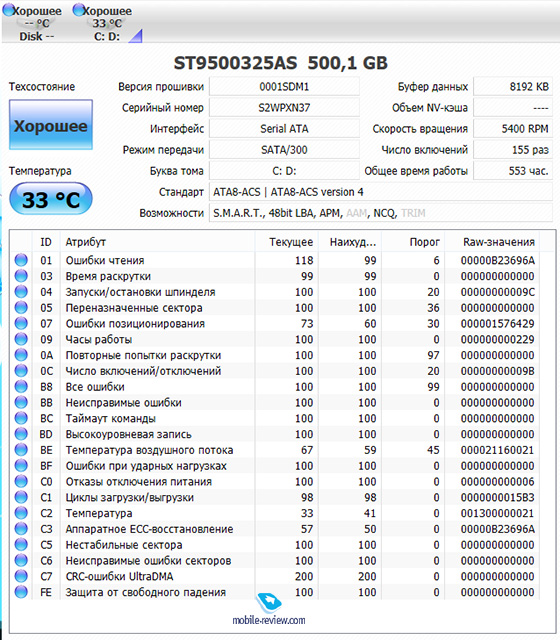This screenshot has width=560, height=640.
Task: Click the Текущее column header
Action: click(287, 242)
